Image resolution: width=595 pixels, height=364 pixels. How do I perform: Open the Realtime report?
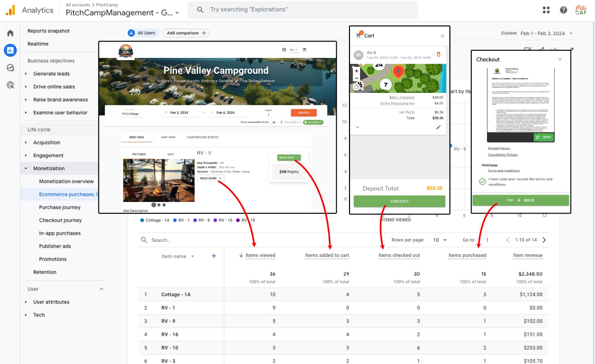click(38, 44)
